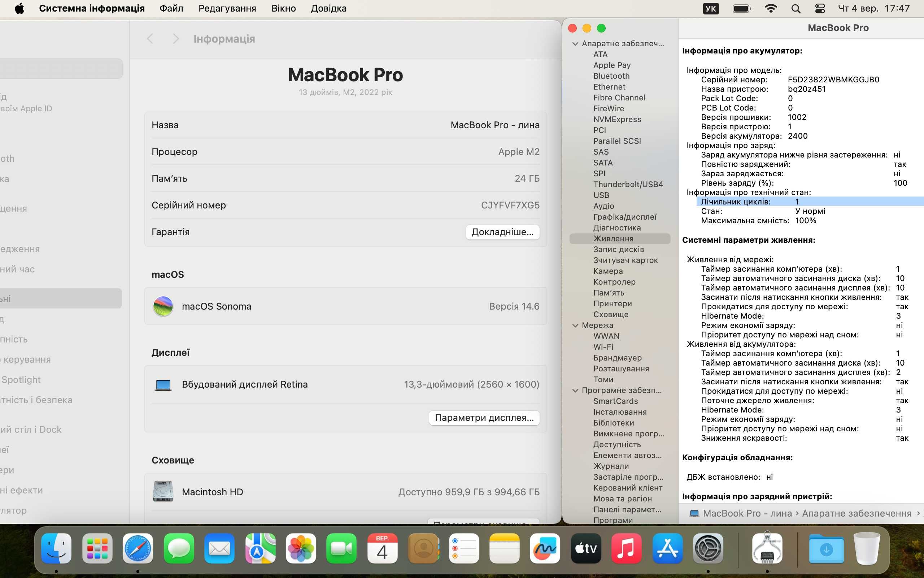The height and width of the screenshot is (578, 924).
Task: Launch Safari from the Dock
Action: 138,548
